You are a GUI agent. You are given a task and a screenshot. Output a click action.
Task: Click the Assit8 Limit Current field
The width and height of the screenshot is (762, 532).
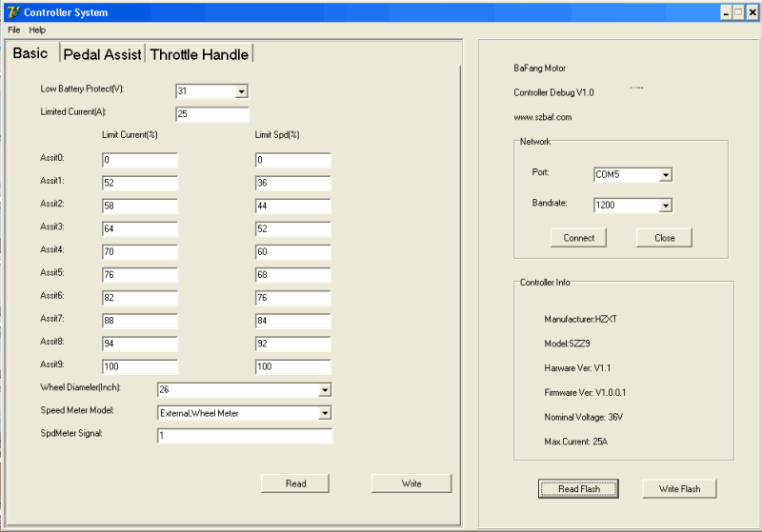coord(139,344)
